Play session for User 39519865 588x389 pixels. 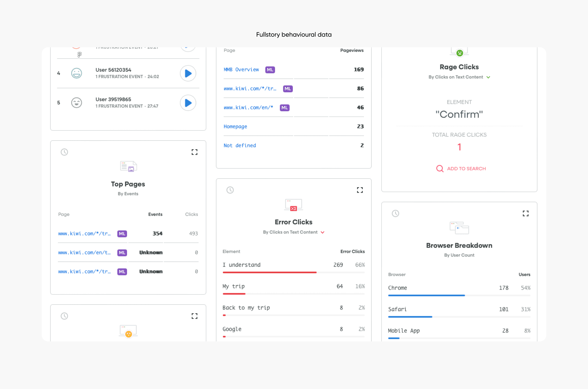pyautogui.click(x=188, y=103)
